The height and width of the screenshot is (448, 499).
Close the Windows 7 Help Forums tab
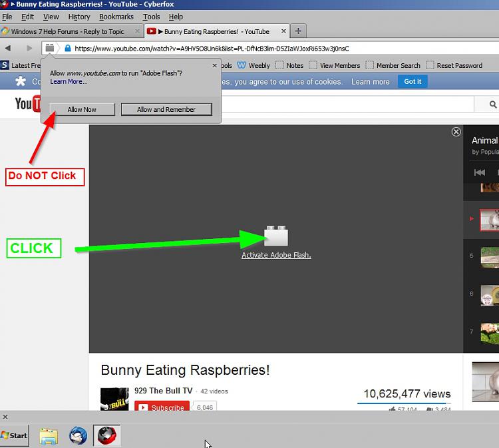point(137,31)
